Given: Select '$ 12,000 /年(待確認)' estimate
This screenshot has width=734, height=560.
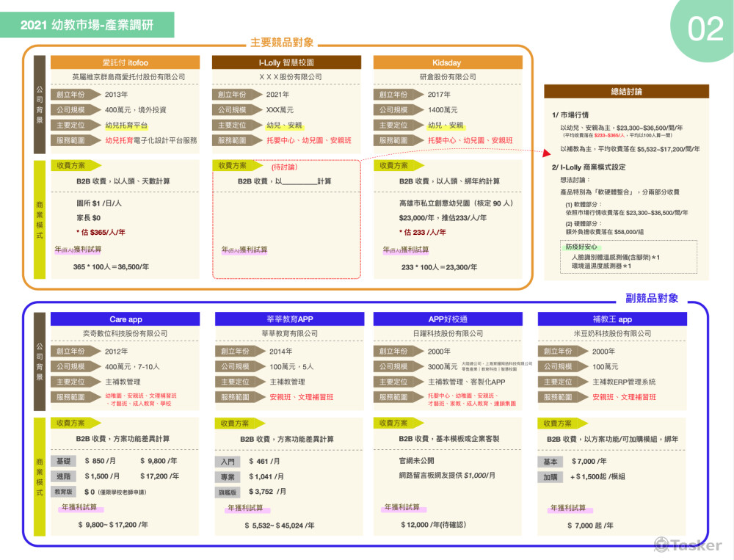Looking at the screenshot, I should click(434, 525).
